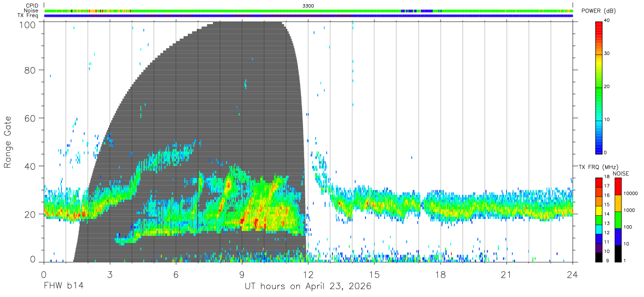This screenshot has height=297, width=644.
Task: Click the 40 tick on the Range Gate axis
Action: (30, 166)
